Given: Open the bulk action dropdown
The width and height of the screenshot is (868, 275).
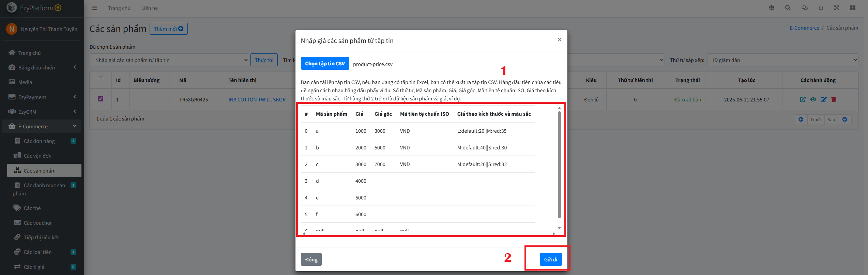Looking at the screenshot, I should click(169, 60).
